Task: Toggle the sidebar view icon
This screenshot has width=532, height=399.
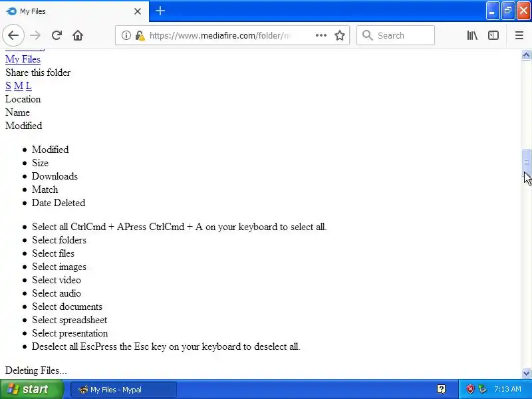Action: click(x=493, y=35)
